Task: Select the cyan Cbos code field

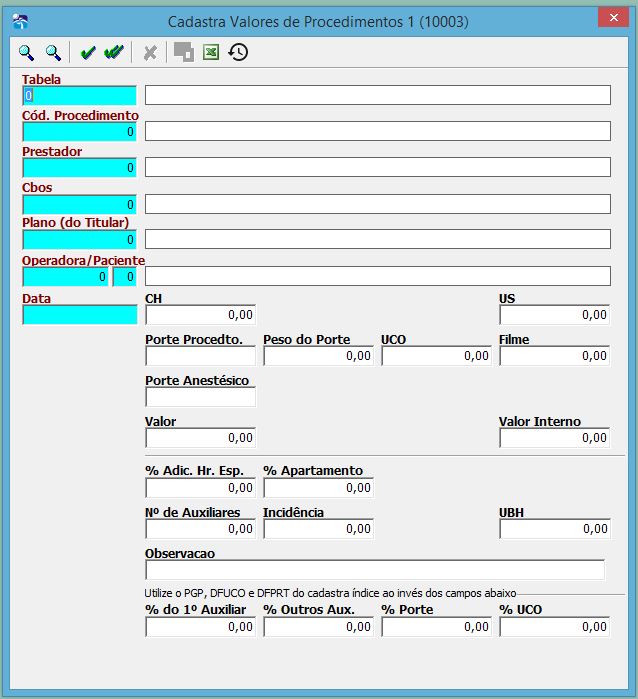Action: click(x=79, y=205)
